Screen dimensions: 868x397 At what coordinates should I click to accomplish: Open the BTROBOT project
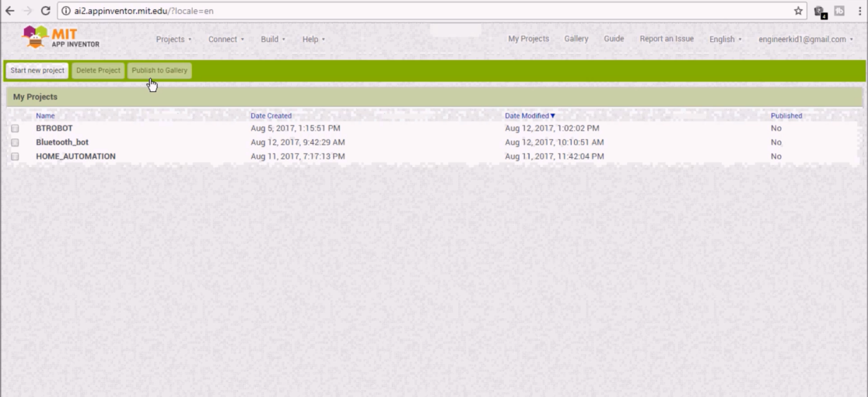pos(54,128)
